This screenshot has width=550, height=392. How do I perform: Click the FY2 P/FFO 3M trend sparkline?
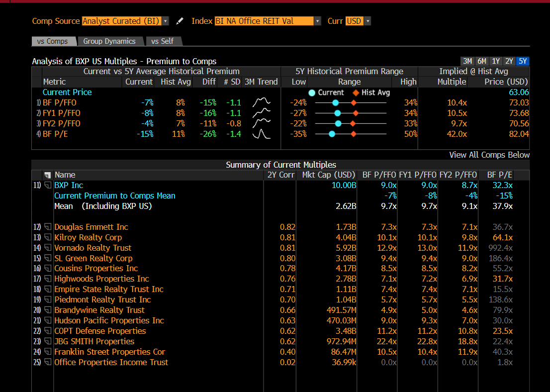pos(261,123)
